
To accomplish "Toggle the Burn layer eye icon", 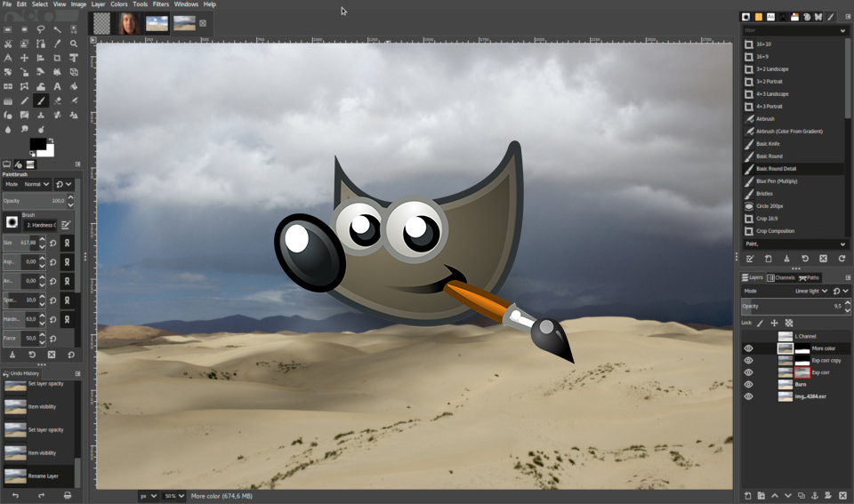I will 748,384.
